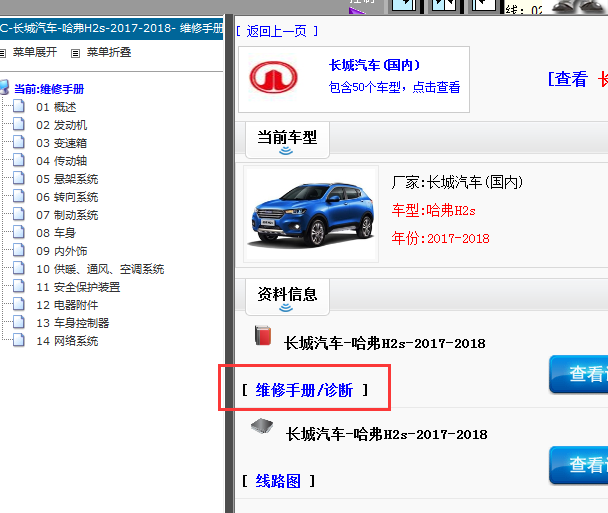
Task: Click the page icon beside 07 制动系统
Action: click(19, 214)
